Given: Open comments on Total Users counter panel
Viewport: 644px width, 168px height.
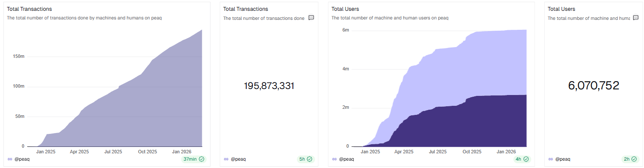Looking at the screenshot, I should coord(635,18).
